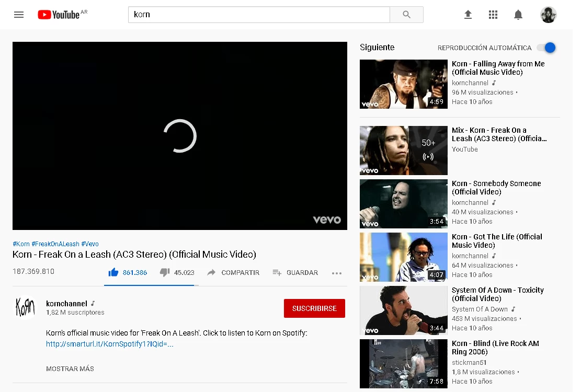This screenshot has height=392, width=581.
Task: Expand description with MOSTRAR MÁS
Action: (x=70, y=368)
